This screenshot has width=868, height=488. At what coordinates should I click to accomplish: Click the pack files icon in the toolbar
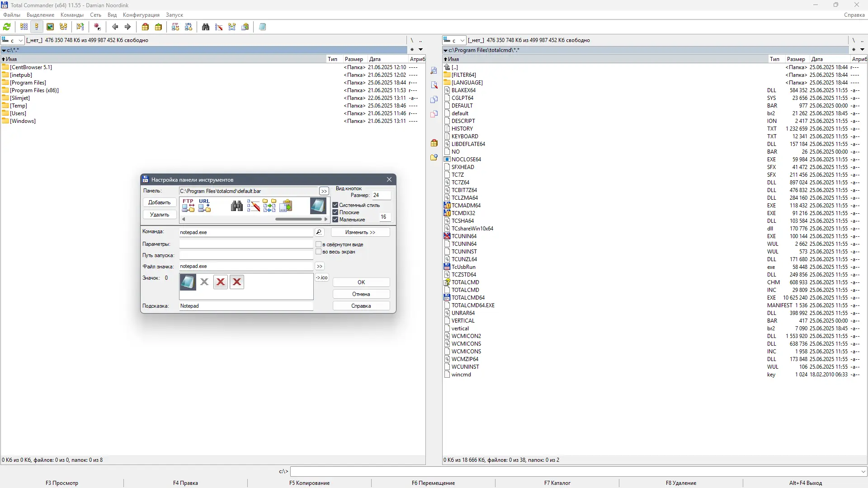tap(145, 27)
